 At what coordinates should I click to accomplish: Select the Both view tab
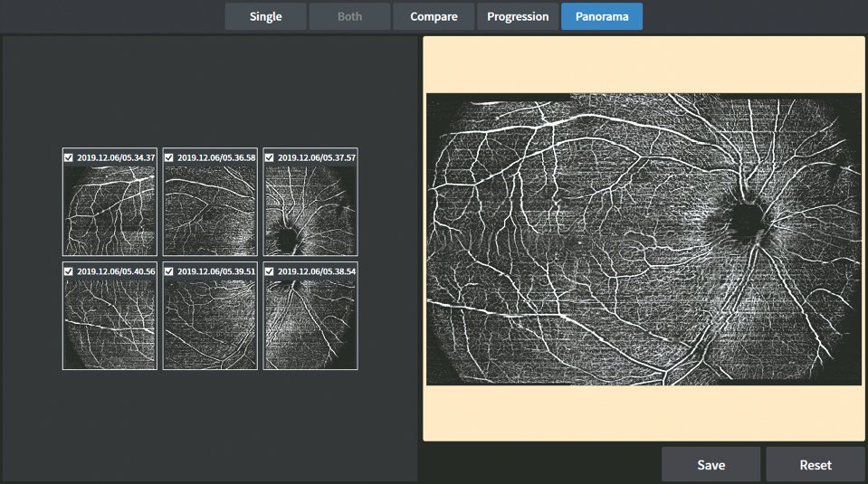click(x=349, y=16)
